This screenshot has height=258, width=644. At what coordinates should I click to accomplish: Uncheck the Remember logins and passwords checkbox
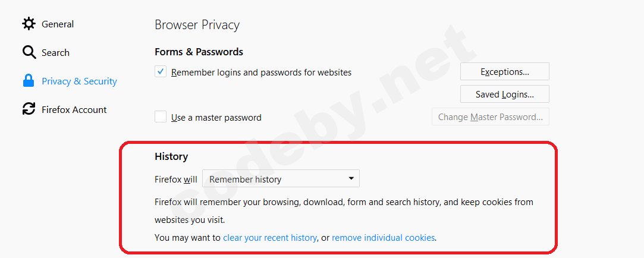tap(161, 72)
